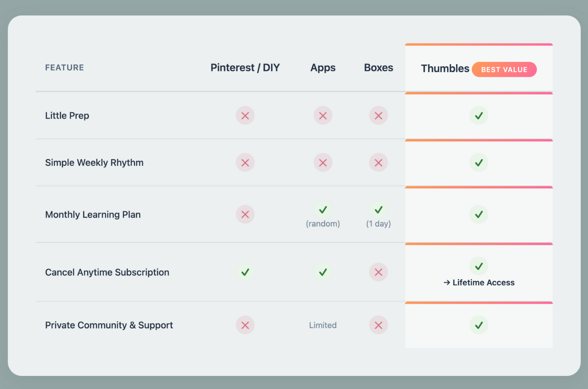The width and height of the screenshot is (588, 389).
Task: Click the Thumbles column title
Action: (445, 69)
